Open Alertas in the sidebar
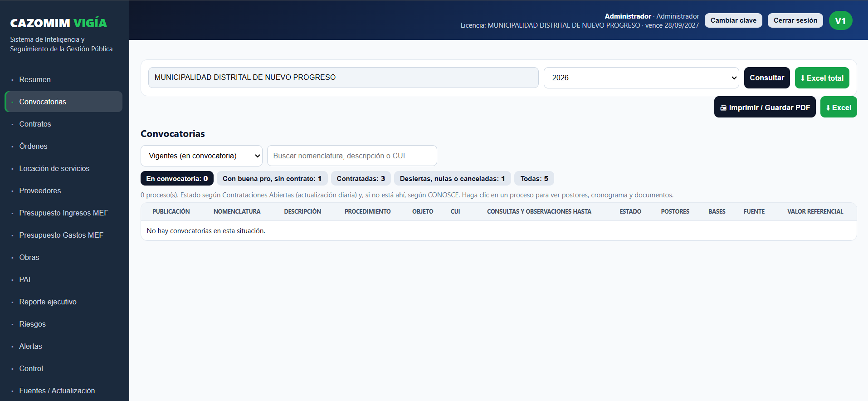 point(63,346)
